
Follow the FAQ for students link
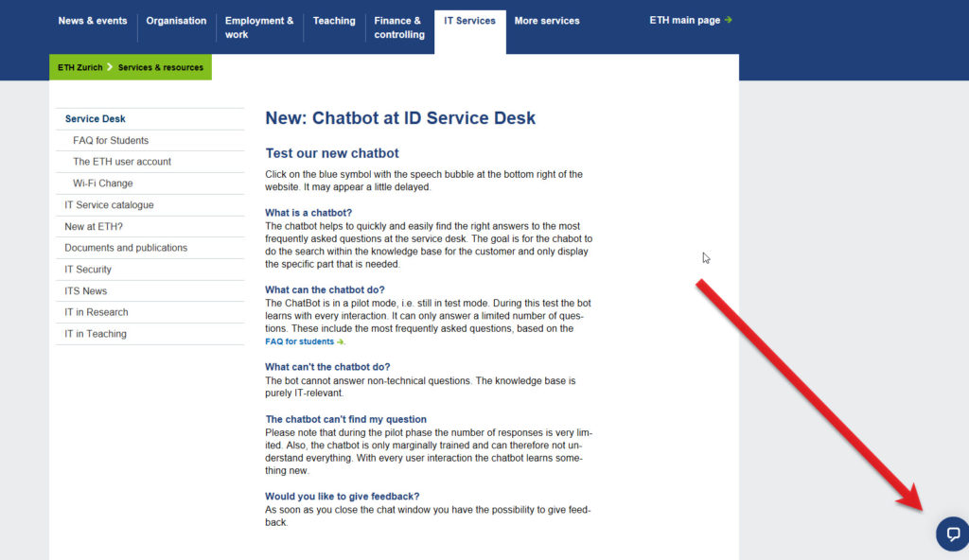pos(300,341)
